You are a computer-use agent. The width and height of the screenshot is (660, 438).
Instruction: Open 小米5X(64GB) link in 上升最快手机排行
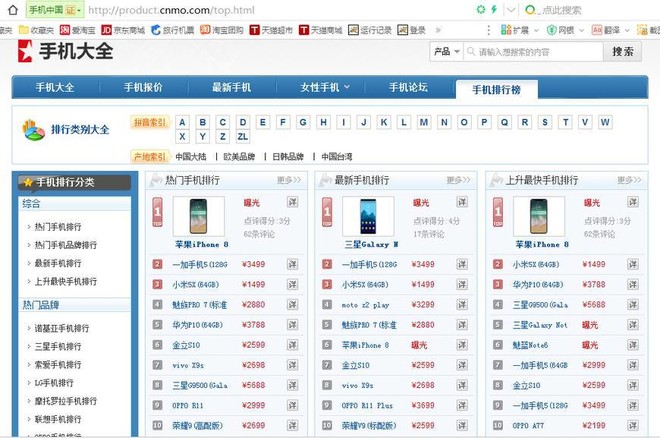(x=536, y=264)
